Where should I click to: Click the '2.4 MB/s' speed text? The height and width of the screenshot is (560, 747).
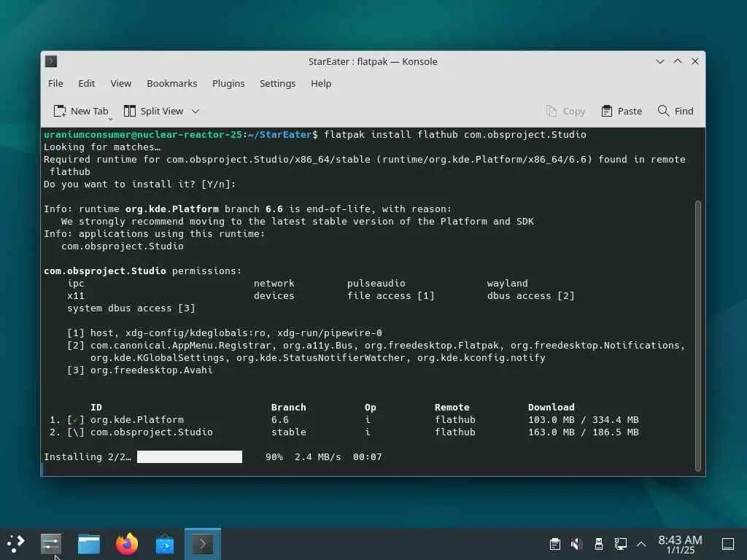pyautogui.click(x=318, y=456)
